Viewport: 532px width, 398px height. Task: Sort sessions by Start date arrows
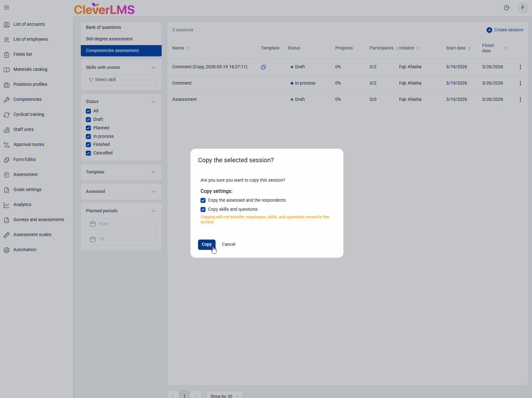pos(469,49)
